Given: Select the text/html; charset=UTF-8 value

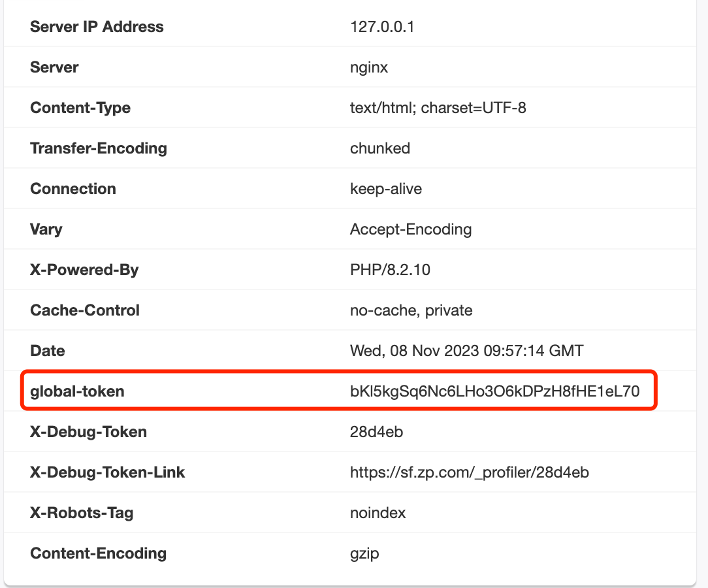Looking at the screenshot, I should [x=438, y=108].
